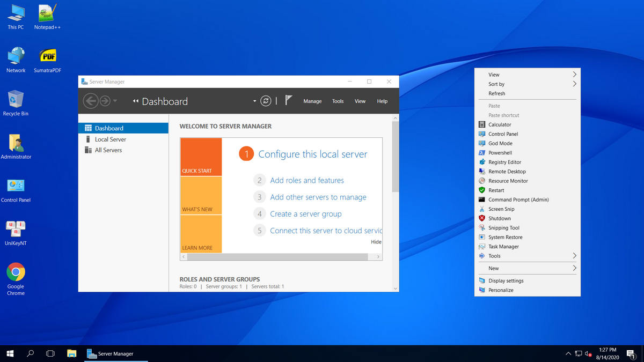The width and height of the screenshot is (644, 362).
Task: Select the Google Chrome desktop icon
Action: click(16, 279)
